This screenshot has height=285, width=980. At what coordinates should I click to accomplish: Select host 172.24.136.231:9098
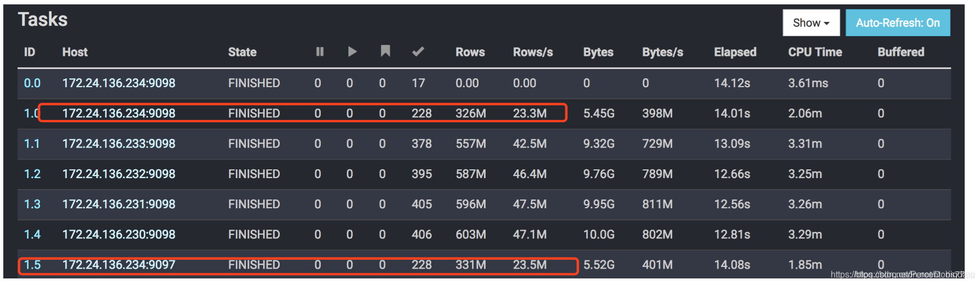(x=119, y=204)
